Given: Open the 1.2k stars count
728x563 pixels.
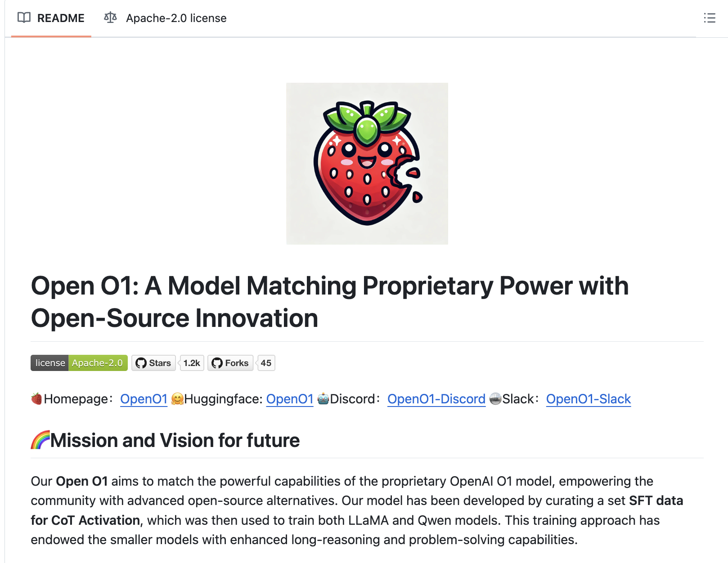Looking at the screenshot, I should point(192,363).
